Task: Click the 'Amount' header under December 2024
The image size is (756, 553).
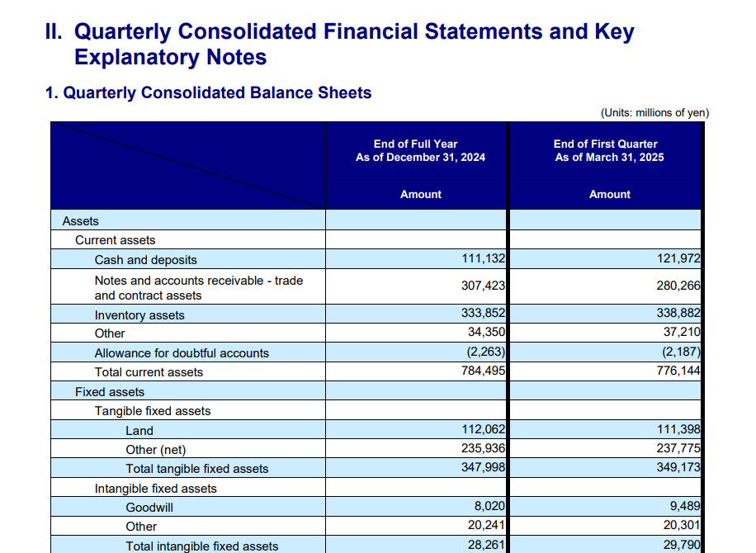Action: click(x=420, y=194)
